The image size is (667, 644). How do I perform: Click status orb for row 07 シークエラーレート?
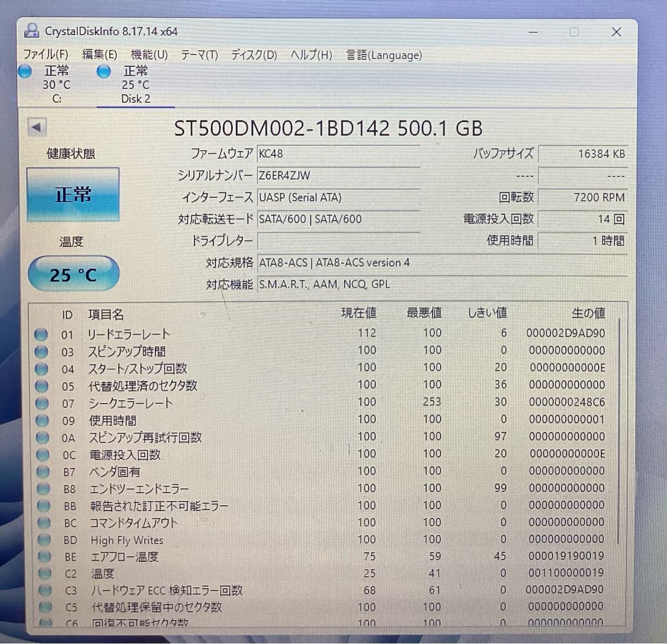coord(42,403)
